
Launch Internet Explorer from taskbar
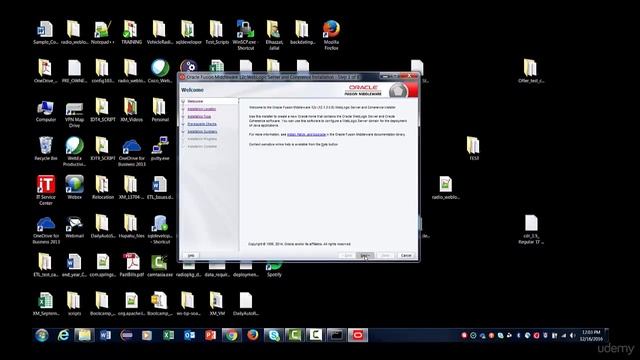pyautogui.click(x=63, y=335)
